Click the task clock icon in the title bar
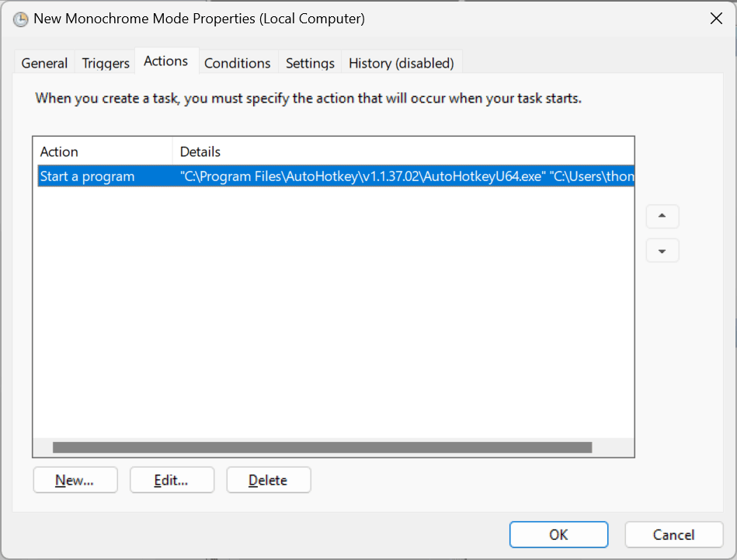737x560 pixels. click(x=20, y=19)
